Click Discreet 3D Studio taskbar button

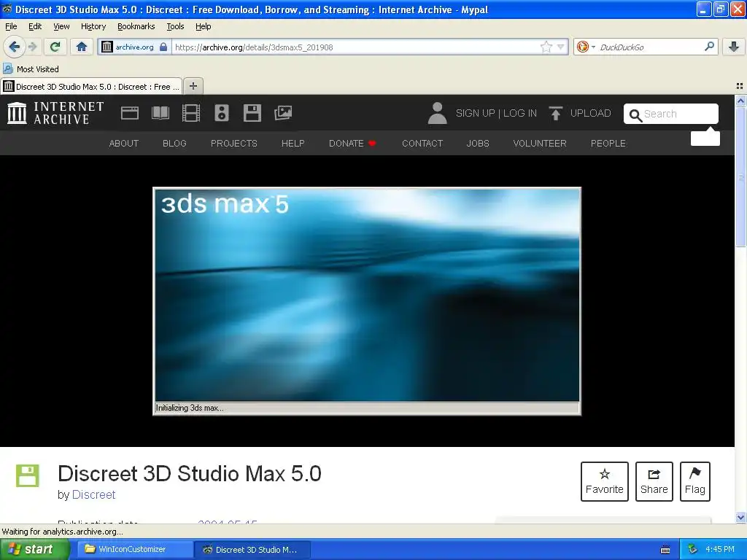point(252,550)
